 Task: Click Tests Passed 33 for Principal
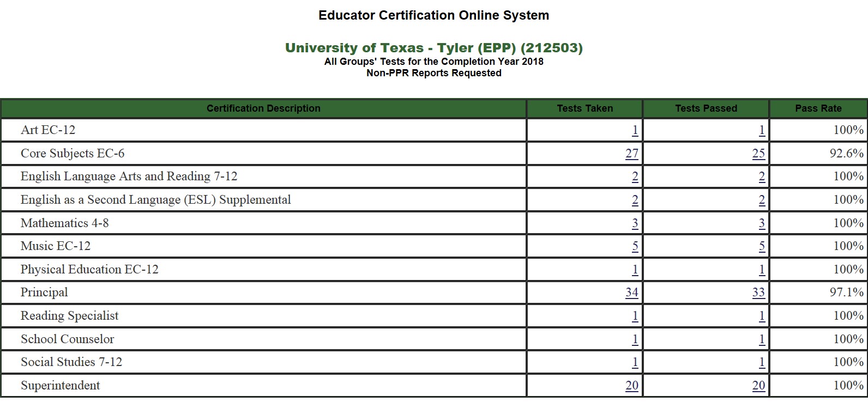pos(758,293)
